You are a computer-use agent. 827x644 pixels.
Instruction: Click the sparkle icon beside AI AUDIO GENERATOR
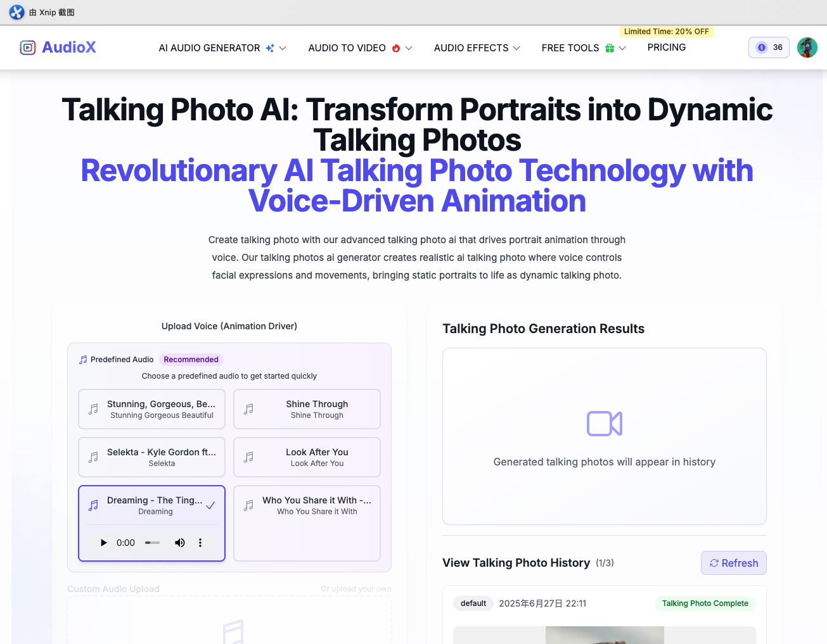click(271, 47)
